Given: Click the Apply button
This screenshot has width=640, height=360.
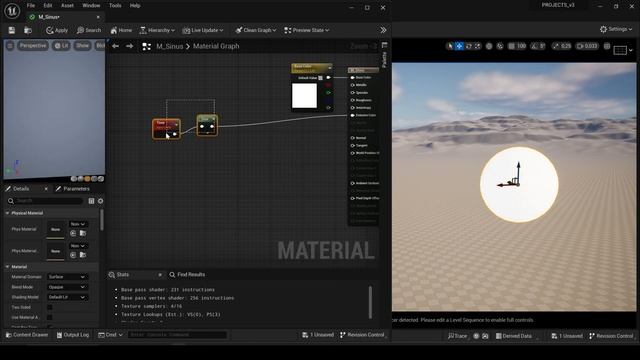Looking at the screenshot, I should [57, 30].
